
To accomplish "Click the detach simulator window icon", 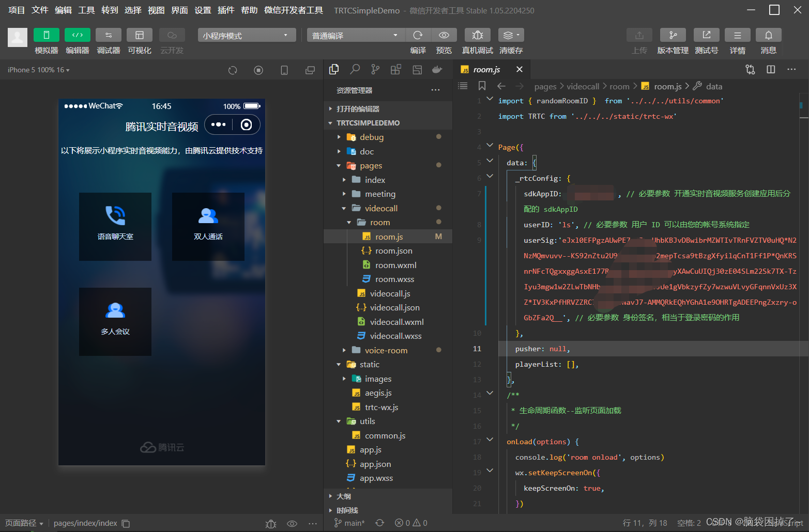I will 310,70.
